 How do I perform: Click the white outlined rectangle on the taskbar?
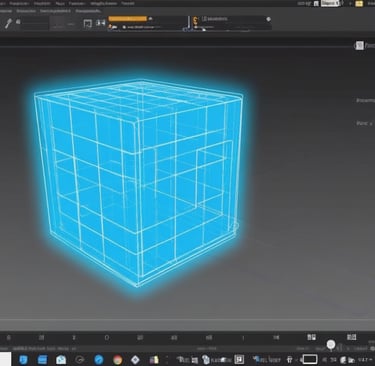310,359
